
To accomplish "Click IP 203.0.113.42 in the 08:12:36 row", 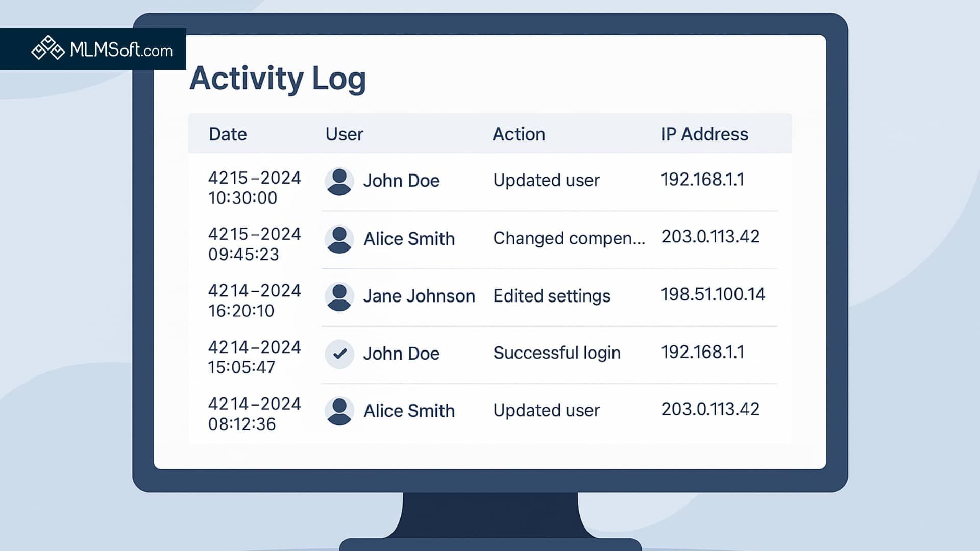I will (x=710, y=409).
